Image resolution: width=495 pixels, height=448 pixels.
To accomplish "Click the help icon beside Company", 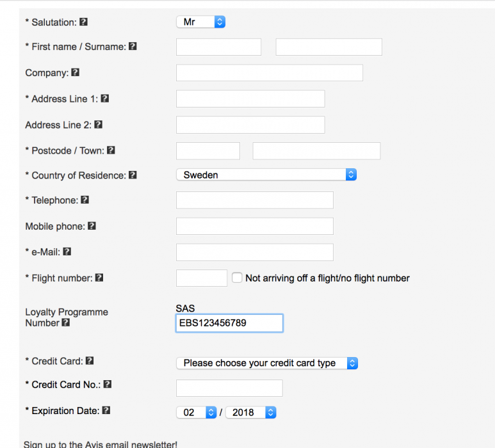I will click(75, 72).
